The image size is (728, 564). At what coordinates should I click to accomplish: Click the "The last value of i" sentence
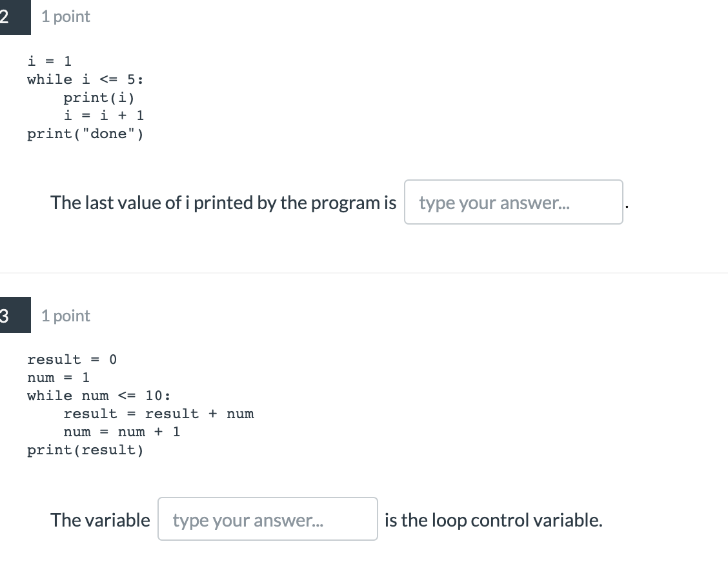click(223, 203)
